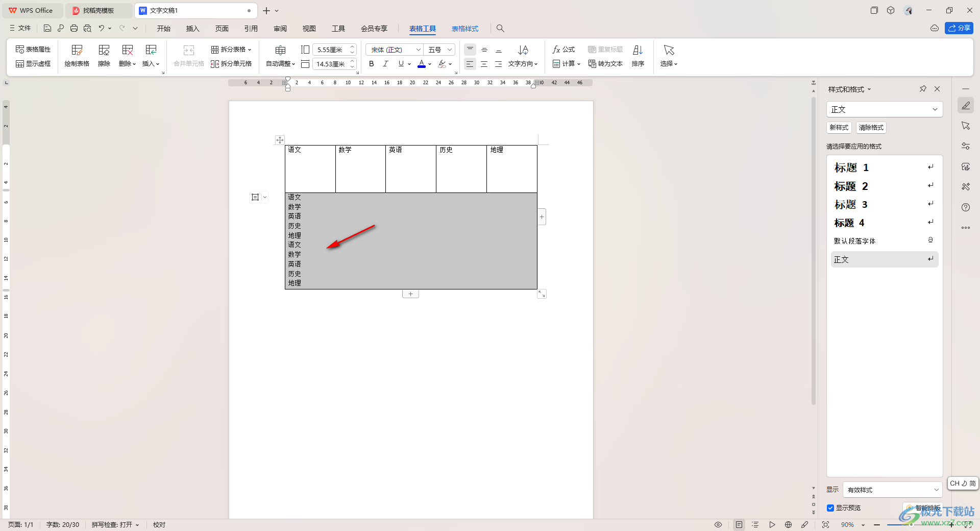Click Split Cells (拆分单元格)

tap(231, 64)
